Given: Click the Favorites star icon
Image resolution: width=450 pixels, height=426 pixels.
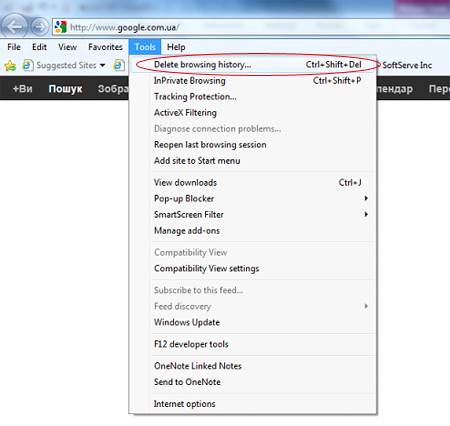Looking at the screenshot, I should coord(11,65).
